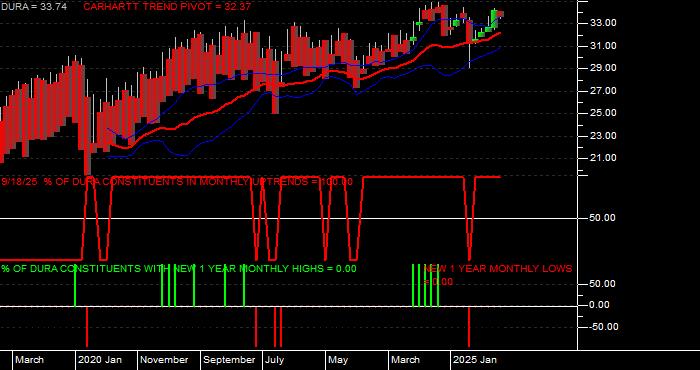This screenshot has height=370, width=700.
Task: Click the red NEW 1 YEAR MONTHLY LOWS title
Action: click(x=497, y=275)
